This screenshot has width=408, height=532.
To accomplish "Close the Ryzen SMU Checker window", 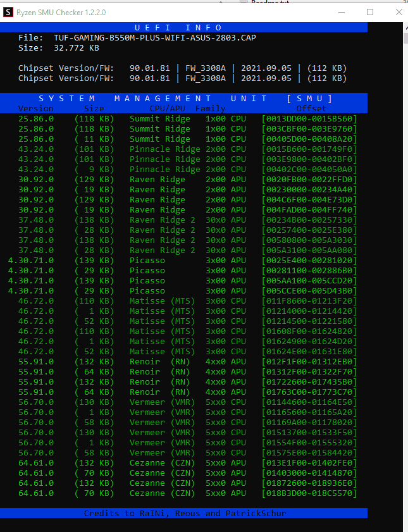I will coord(399,12).
